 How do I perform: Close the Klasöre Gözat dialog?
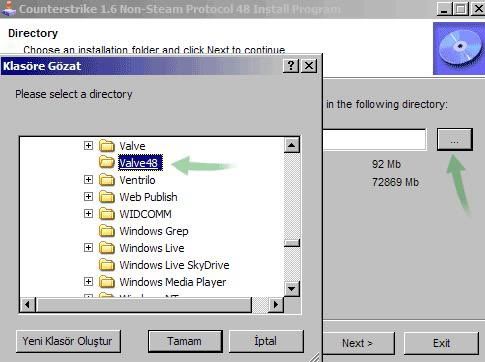click(309, 66)
